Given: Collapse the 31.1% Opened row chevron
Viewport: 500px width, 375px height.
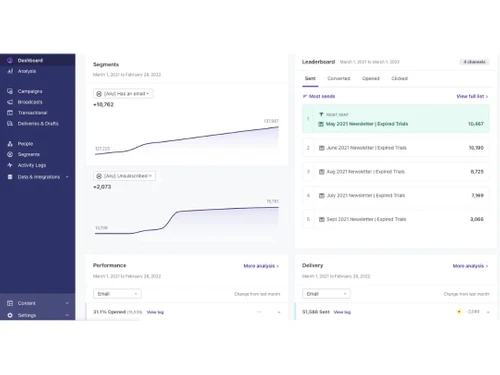Looking at the screenshot, I should [279, 312].
